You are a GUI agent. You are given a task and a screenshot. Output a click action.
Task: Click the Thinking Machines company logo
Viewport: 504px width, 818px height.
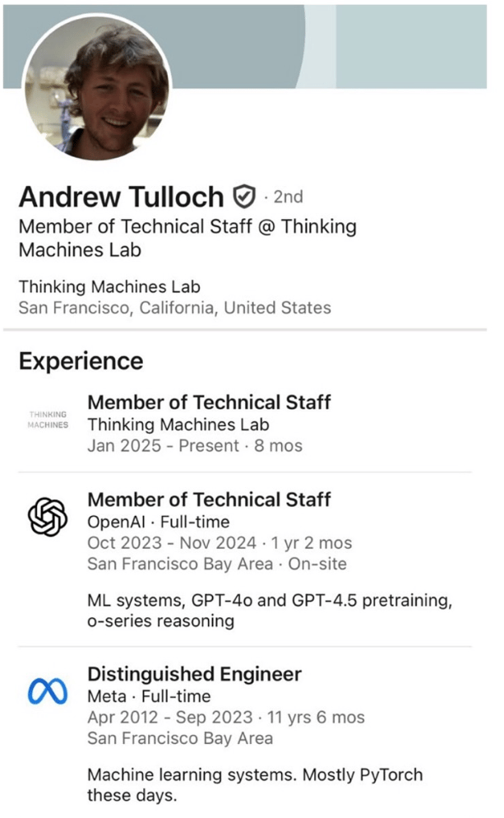click(48, 420)
